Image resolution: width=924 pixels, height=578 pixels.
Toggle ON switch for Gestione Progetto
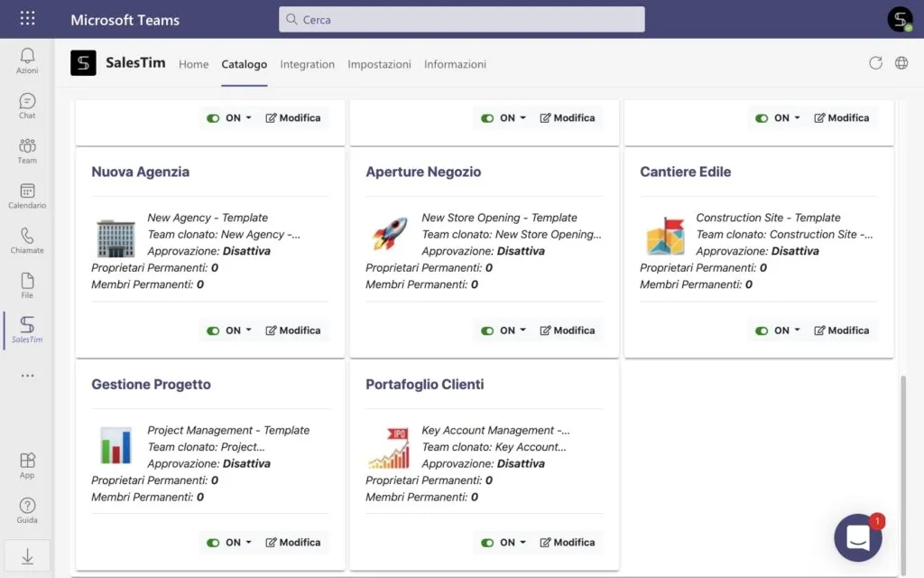(x=213, y=543)
